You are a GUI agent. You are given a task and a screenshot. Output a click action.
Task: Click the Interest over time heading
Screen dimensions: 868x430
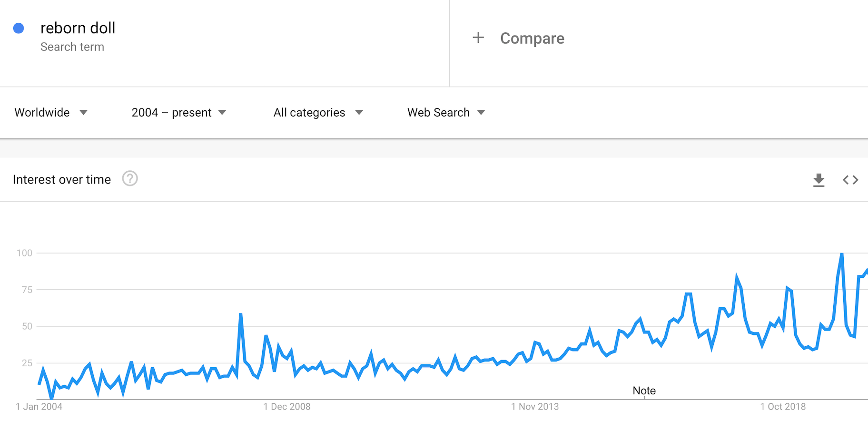(x=62, y=179)
